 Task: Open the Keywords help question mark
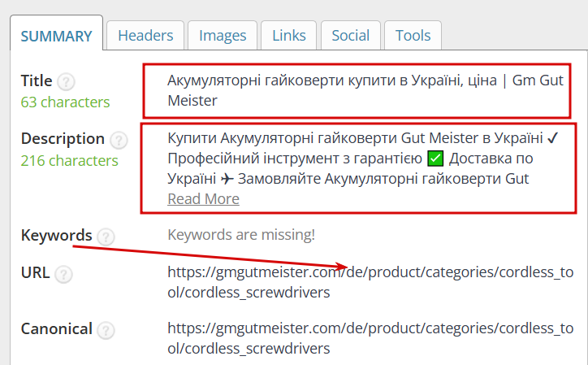click(106, 237)
